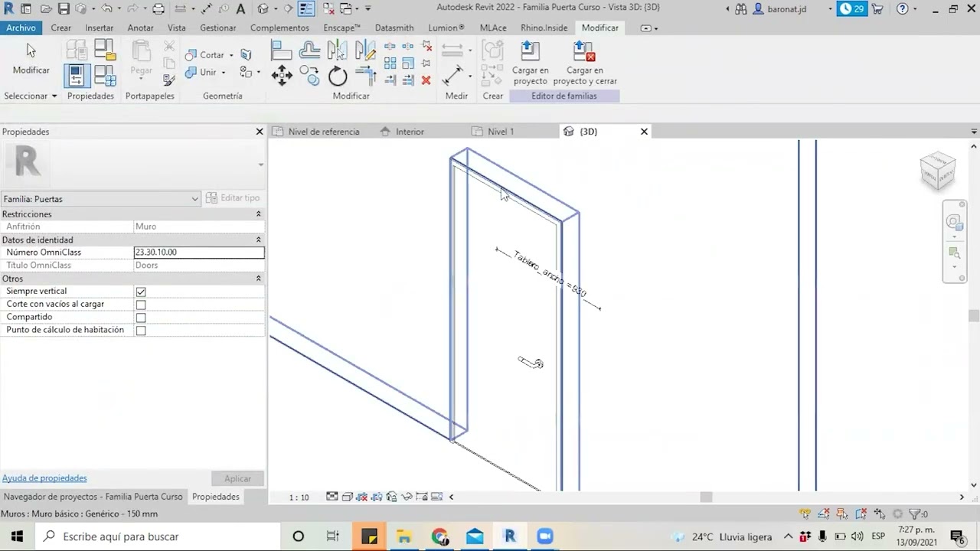Click the Print icon in quick access toolbar
The image size is (980, 551).
(x=158, y=9)
